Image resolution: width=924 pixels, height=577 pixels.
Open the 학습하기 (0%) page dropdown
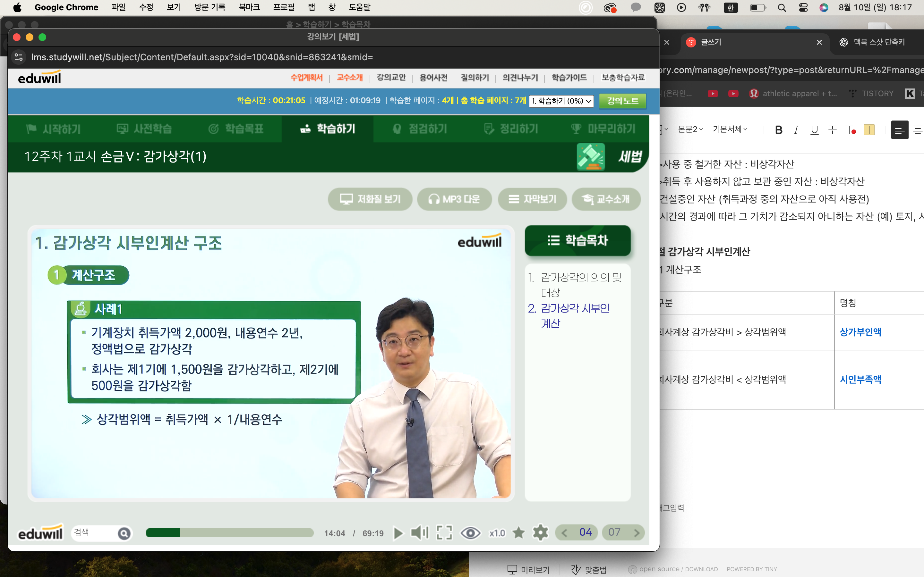561,101
